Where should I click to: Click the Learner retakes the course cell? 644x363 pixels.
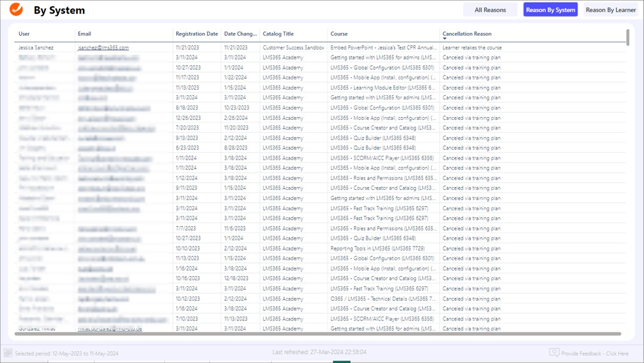(472, 48)
